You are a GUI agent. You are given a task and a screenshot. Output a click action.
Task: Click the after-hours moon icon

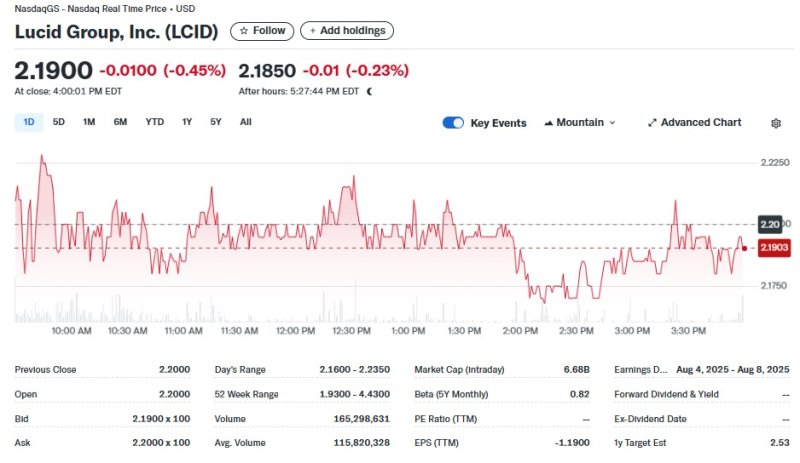coord(369,91)
